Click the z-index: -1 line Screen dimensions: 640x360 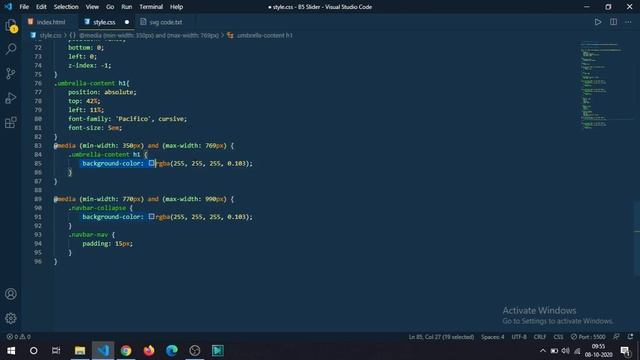click(x=89, y=65)
